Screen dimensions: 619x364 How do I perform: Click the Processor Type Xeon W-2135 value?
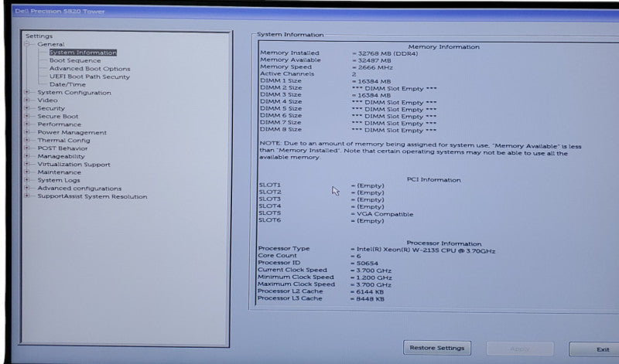[422, 250]
